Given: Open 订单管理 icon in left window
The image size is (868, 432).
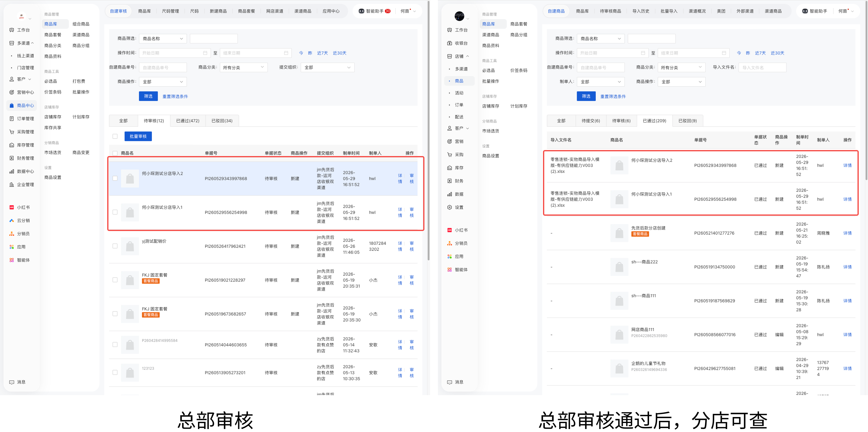Looking at the screenshot, I should pos(11,119).
